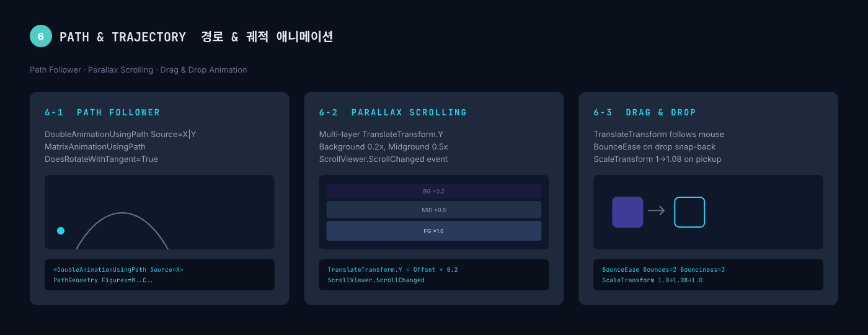This screenshot has height=335, width=868.
Task: Select the FG ×1.0 parallax layer
Action: (x=434, y=231)
